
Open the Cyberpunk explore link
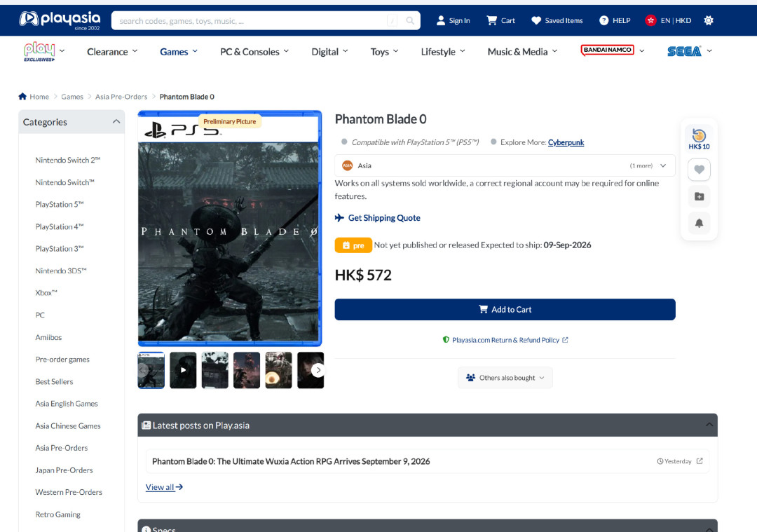coord(566,142)
